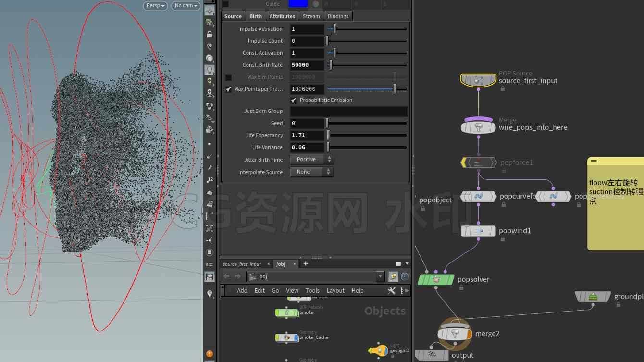Expand the obj path dropdown arrow
The height and width of the screenshot is (362, 644).
point(380,276)
